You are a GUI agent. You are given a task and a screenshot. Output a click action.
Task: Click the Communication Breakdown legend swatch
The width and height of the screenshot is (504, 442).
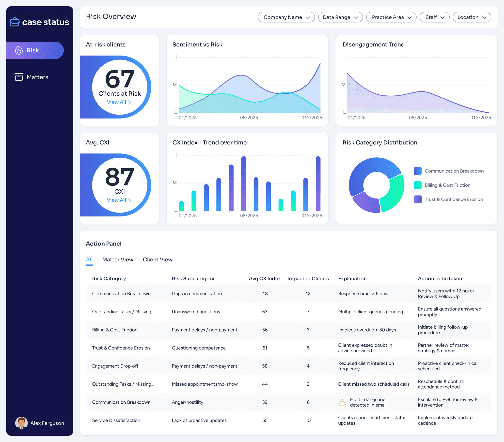click(417, 171)
